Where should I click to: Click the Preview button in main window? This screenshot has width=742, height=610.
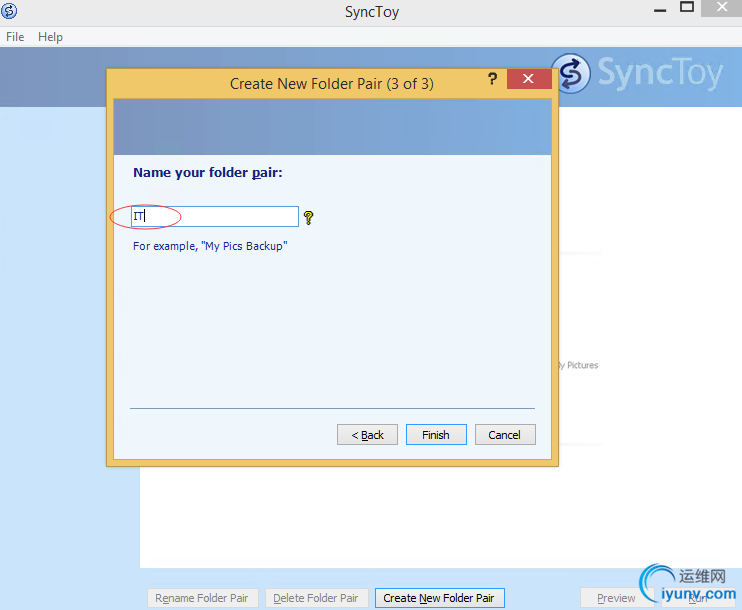(616, 598)
